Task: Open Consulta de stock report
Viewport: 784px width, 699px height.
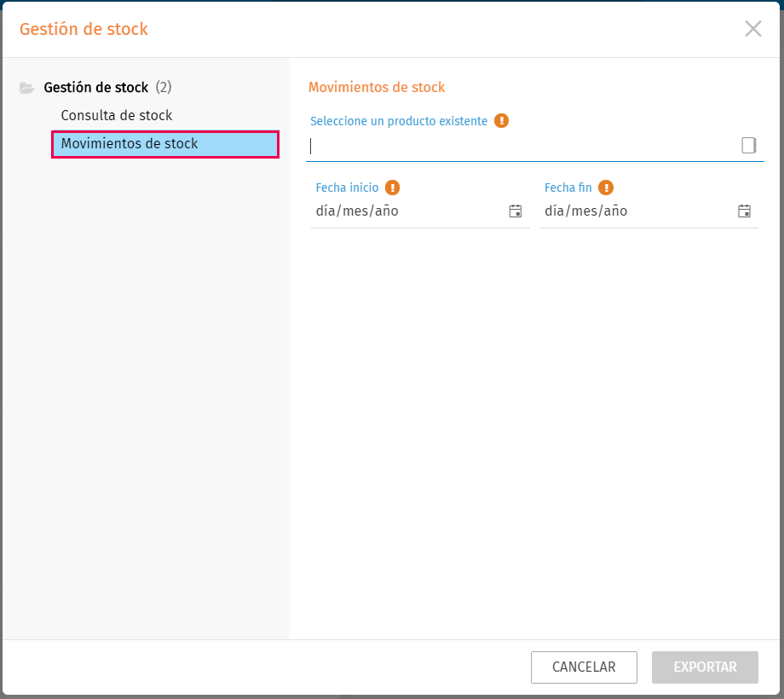Action: point(117,115)
